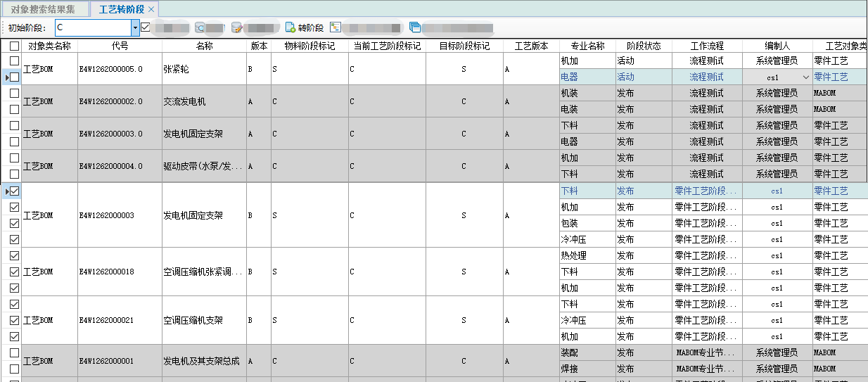Click row indicator arrow beside 电器 row
Image resolution: width=868 pixels, height=382 pixels.
point(7,77)
